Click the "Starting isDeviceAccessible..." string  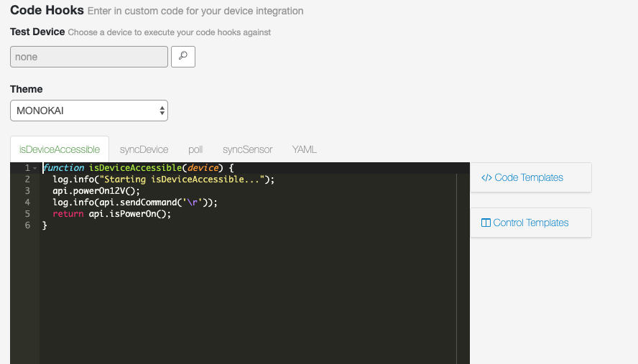pyautogui.click(x=182, y=179)
